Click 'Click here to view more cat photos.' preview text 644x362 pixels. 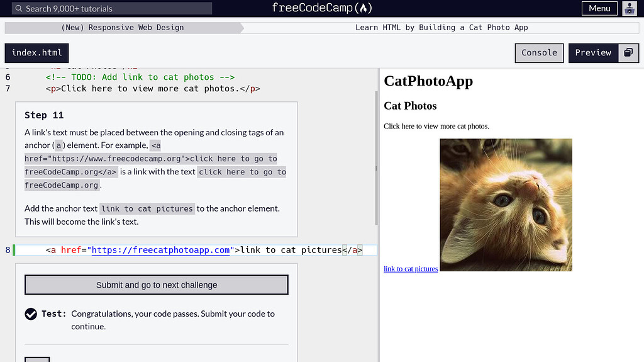(x=436, y=127)
